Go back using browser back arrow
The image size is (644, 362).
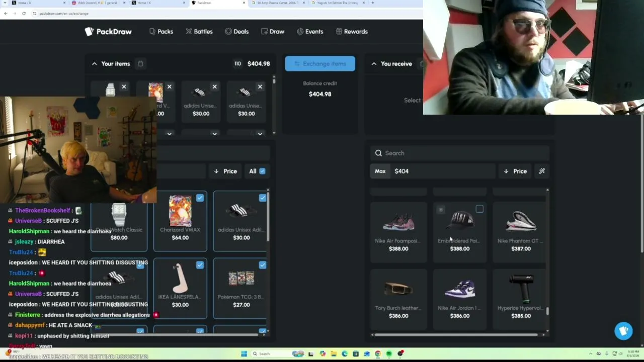point(6,14)
